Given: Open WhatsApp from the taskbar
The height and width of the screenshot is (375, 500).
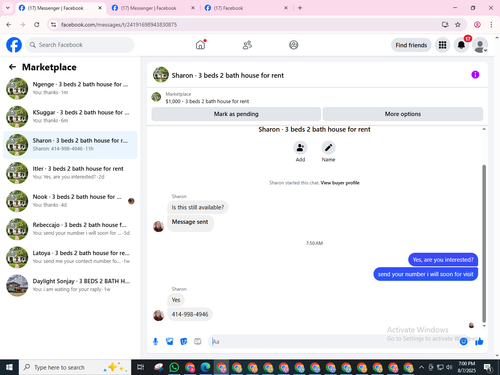Looking at the screenshot, I should [174, 367].
